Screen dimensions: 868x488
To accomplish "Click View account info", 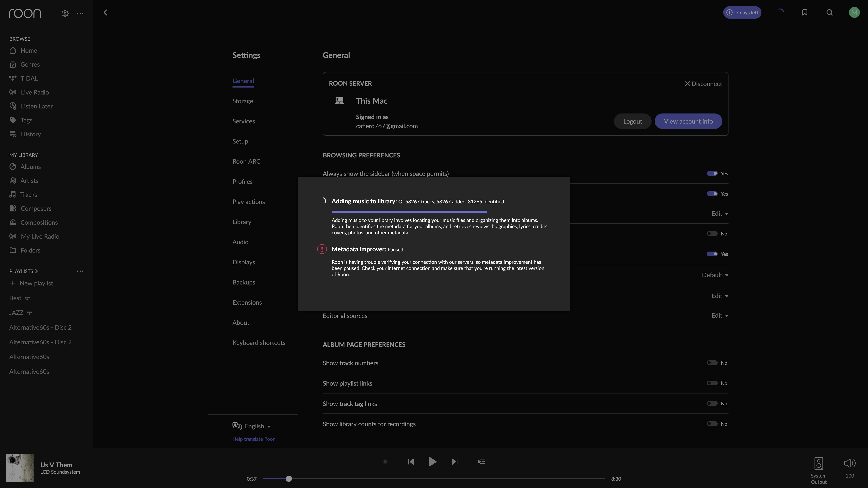I will click(688, 121).
